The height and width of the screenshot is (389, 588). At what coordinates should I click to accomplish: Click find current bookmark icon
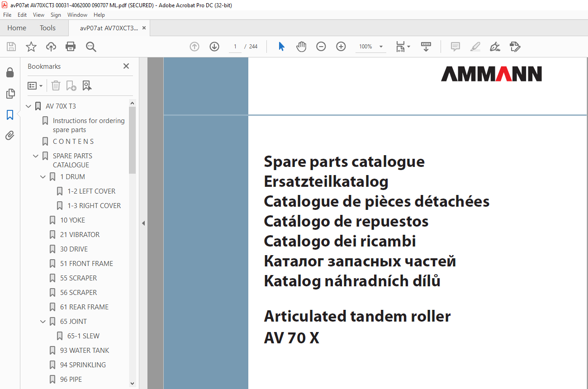(x=87, y=85)
